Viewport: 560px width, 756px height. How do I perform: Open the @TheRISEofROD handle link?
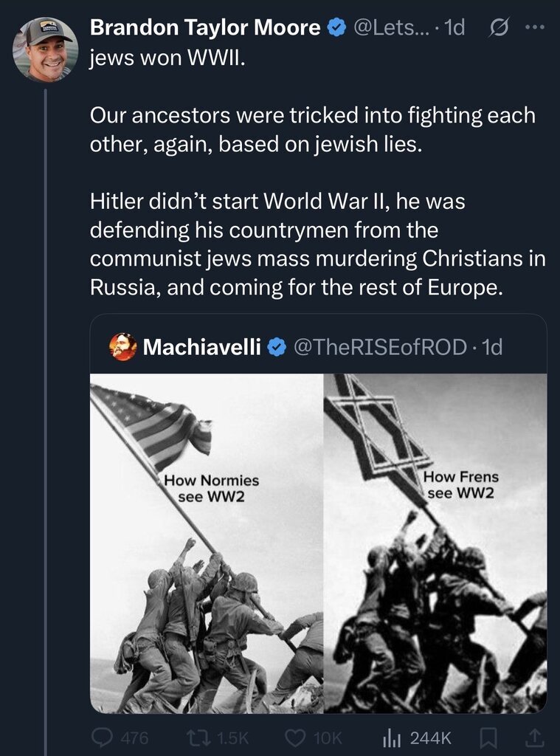point(381,346)
